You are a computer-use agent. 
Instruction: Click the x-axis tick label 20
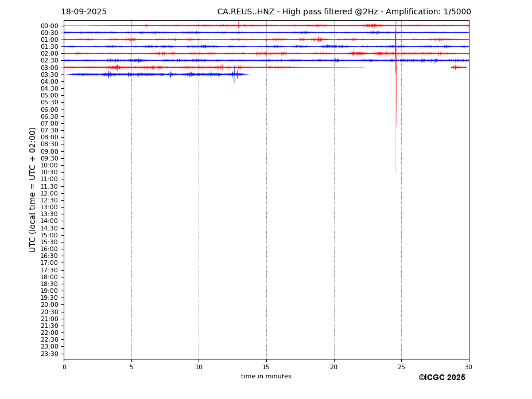tap(334, 367)
